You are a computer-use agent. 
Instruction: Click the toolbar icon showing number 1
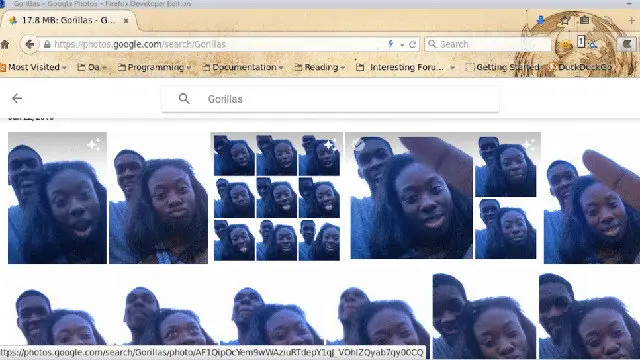[581, 42]
